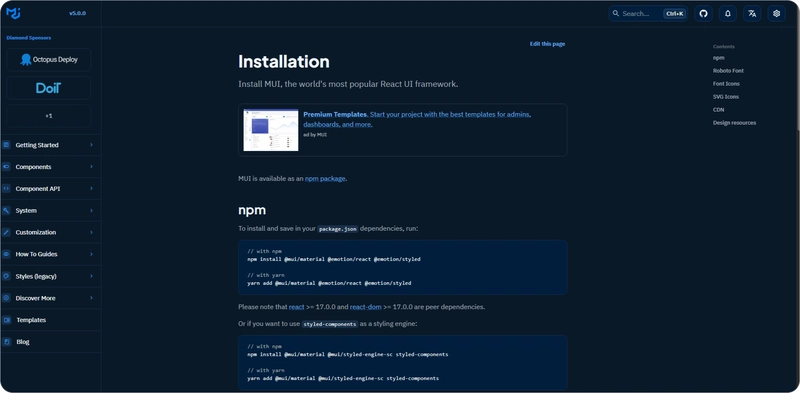The image size is (800, 393).
Task: Click the Templates icon
Action: coord(7,320)
